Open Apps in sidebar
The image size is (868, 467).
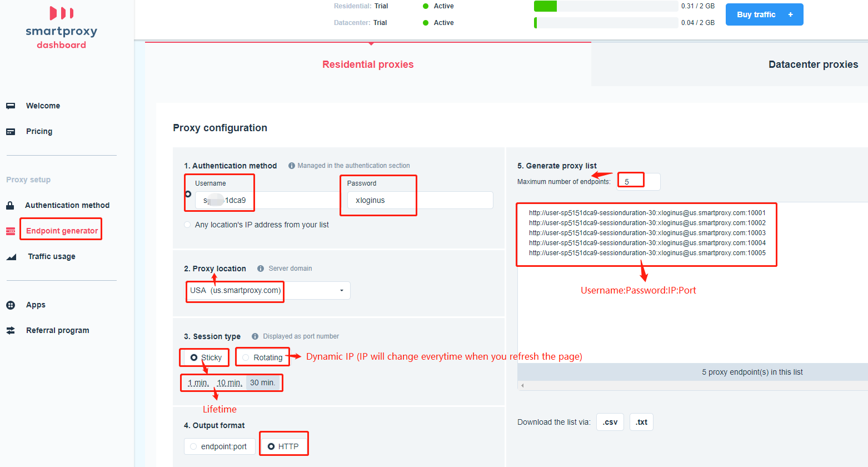click(x=36, y=305)
